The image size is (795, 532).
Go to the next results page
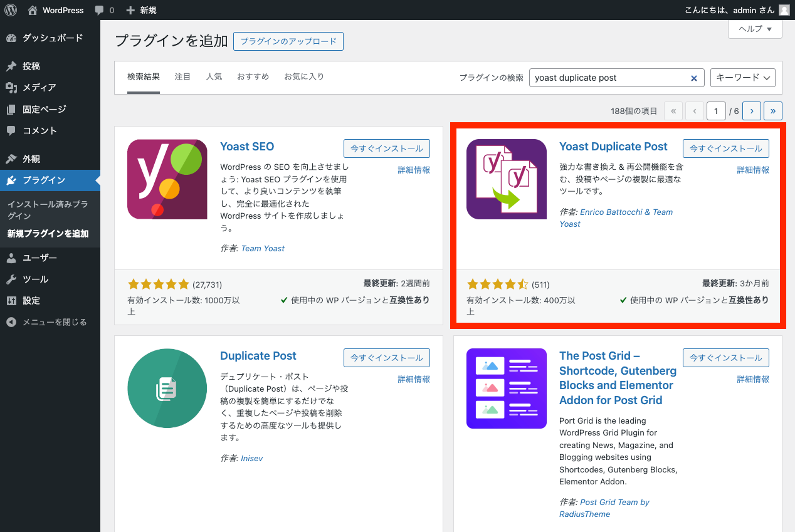click(752, 111)
